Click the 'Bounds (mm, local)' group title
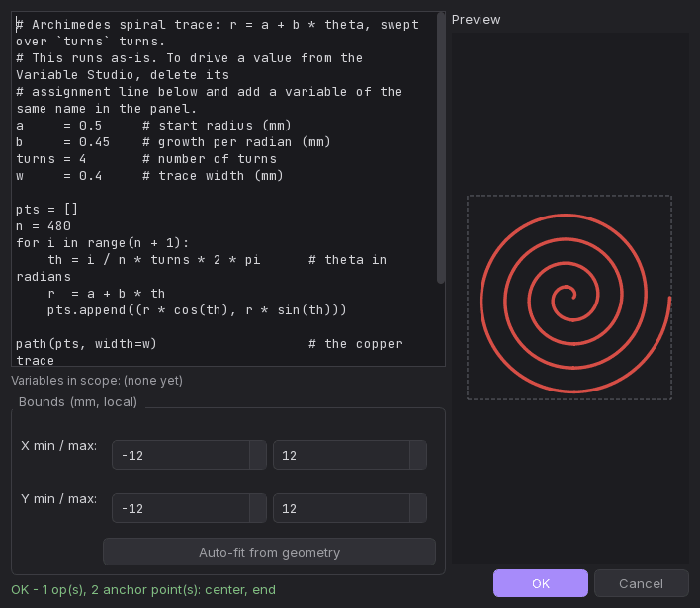 tap(78, 402)
